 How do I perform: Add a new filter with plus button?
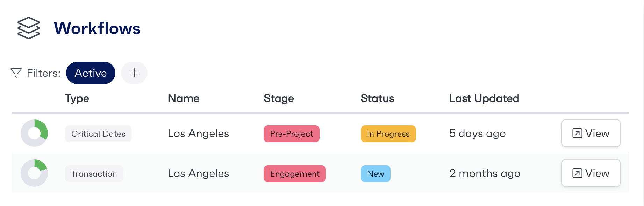(134, 73)
